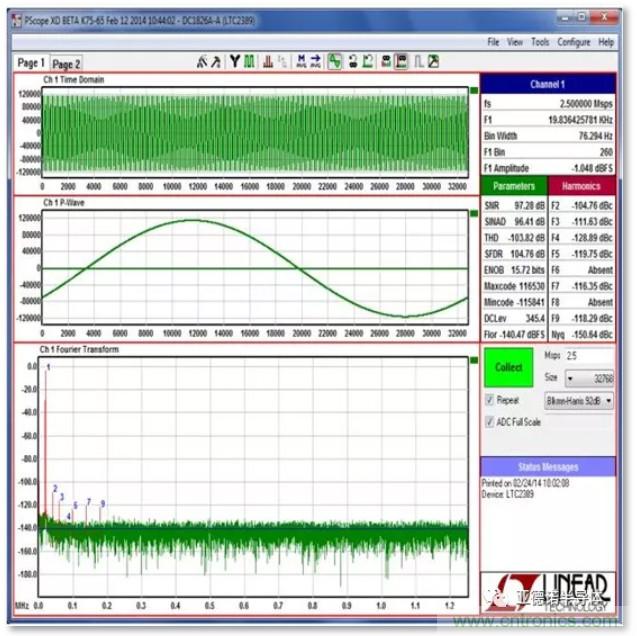The height and width of the screenshot is (636, 637).
Task: Open the Tools menu
Action: (x=540, y=43)
